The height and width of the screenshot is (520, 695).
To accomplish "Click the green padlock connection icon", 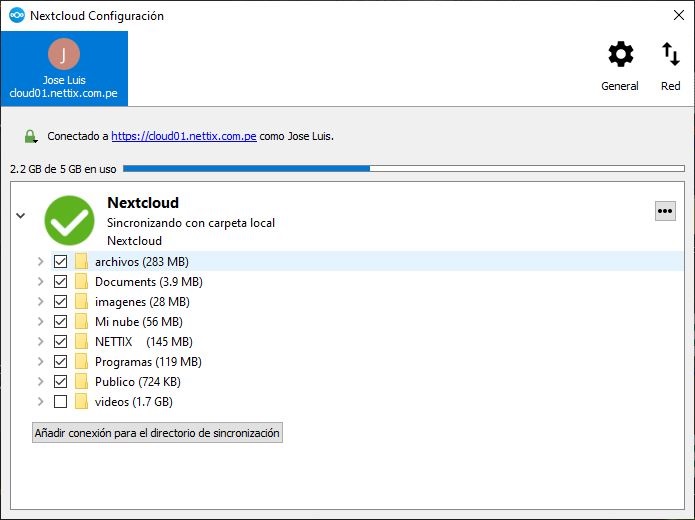I will (x=31, y=136).
